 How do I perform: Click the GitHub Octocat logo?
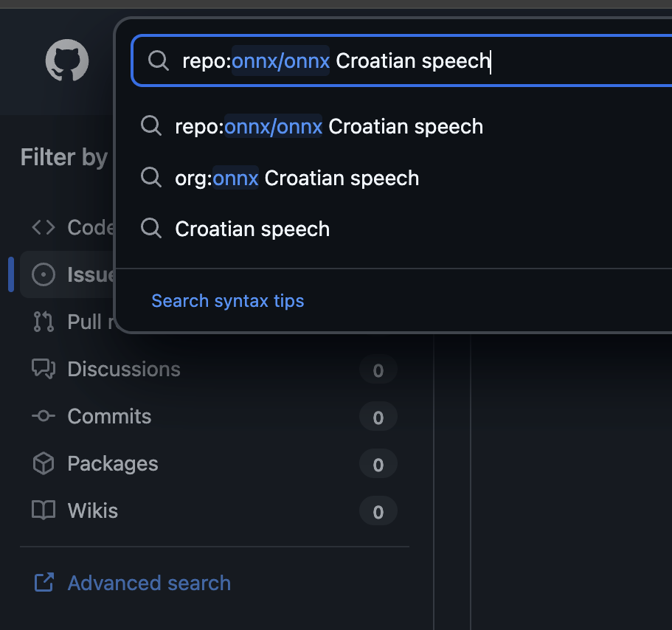coord(67,60)
